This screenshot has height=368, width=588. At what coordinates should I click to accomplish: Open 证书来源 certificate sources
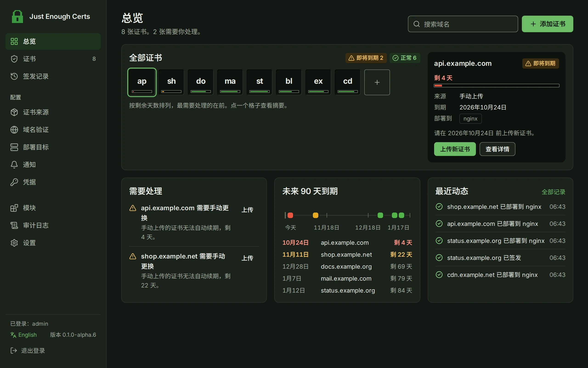click(53, 112)
